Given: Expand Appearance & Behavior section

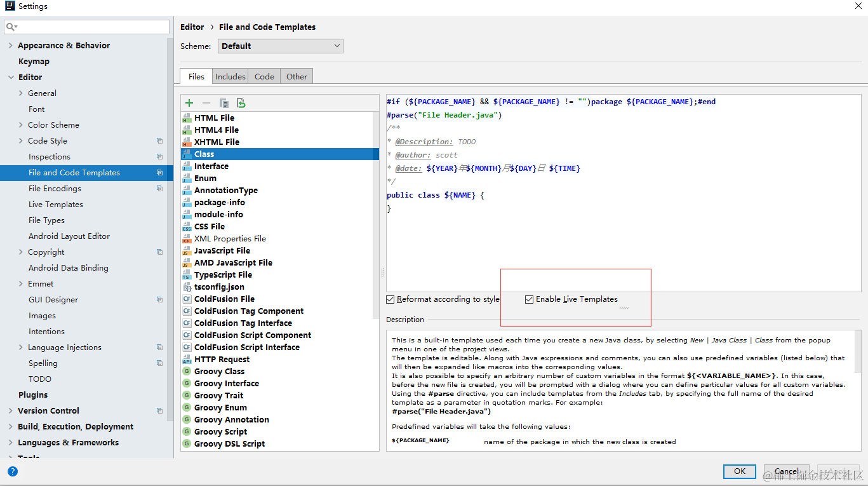Looking at the screenshot, I should click(x=11, y=46).
